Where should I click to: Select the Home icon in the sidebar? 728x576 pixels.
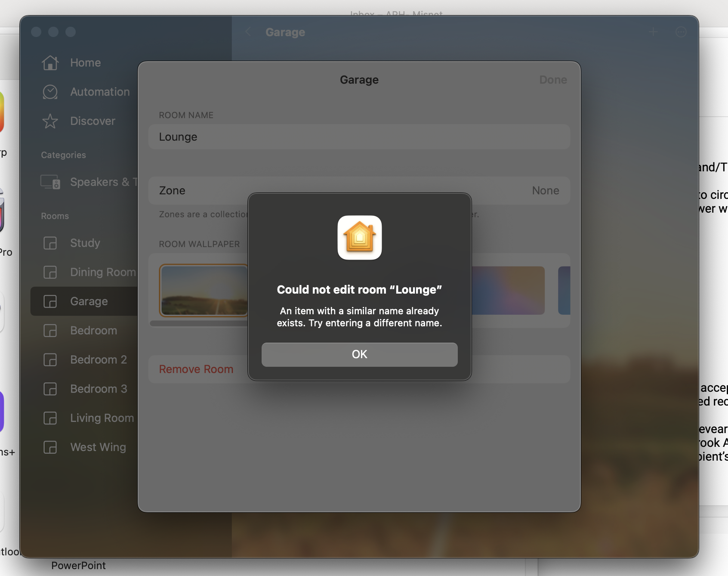pos(51,62)
